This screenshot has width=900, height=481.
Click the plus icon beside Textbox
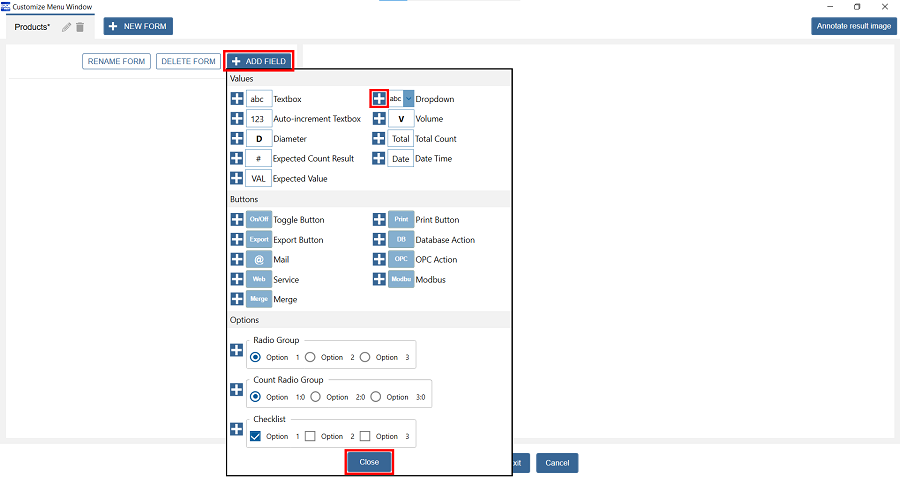tap(237, 99)
